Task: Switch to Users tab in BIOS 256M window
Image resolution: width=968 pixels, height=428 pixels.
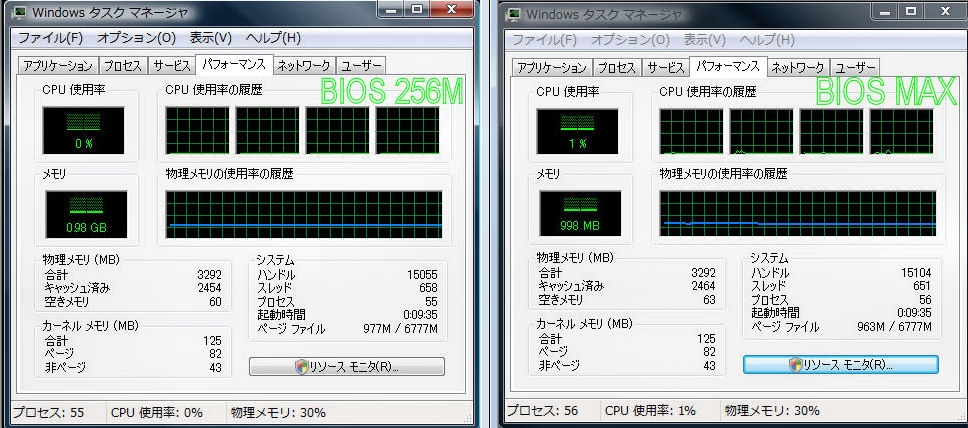Action: (362, 66)
